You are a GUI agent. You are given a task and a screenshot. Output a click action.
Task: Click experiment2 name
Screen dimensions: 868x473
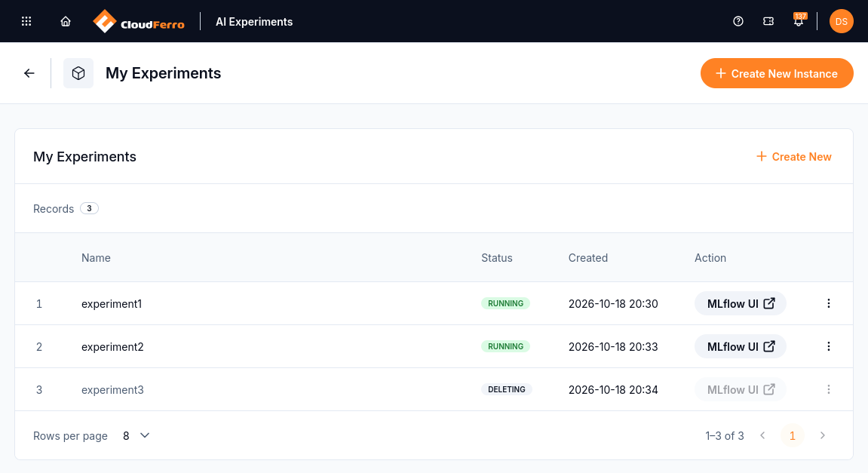[112, 347]
